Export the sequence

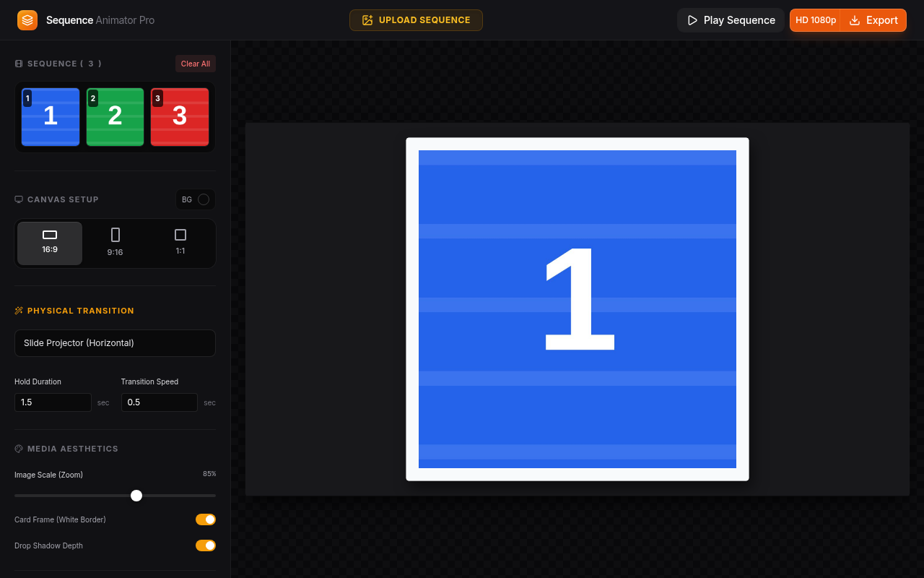click(873, 20)
